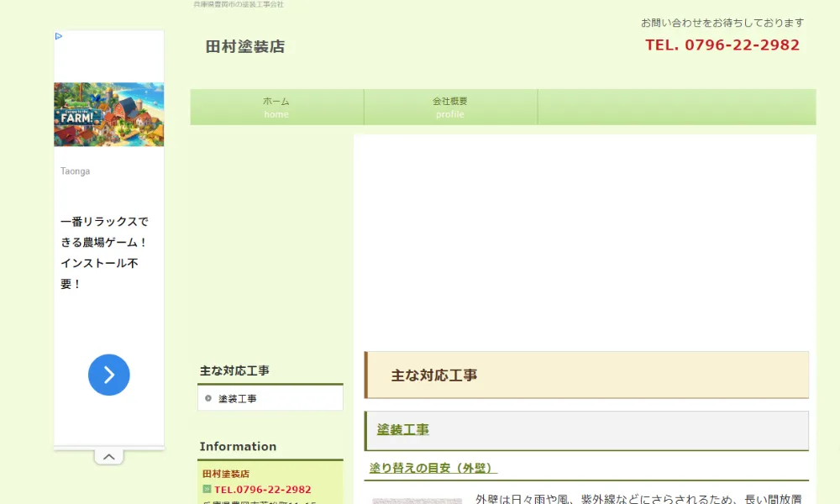Collapse the ad using the upward chevron
The image size is (840, 504).
(x=108, y=457)
